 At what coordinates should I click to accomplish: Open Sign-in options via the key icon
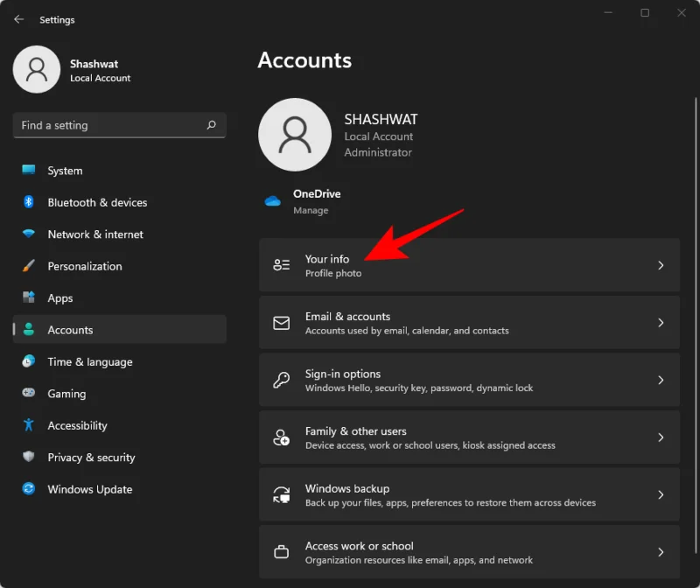(281, 380)
